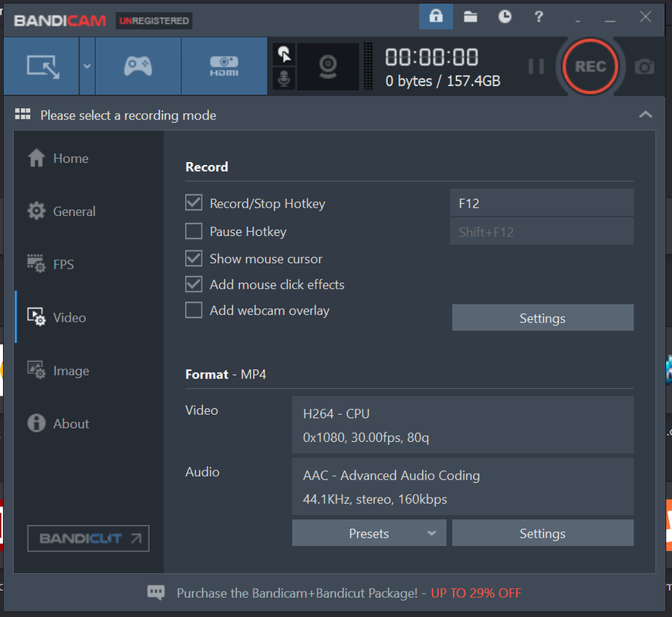This screenshot has height=617, width=672.
Task: Click the Shift+F12 pause hotkey field
Action: pos(542,231)
